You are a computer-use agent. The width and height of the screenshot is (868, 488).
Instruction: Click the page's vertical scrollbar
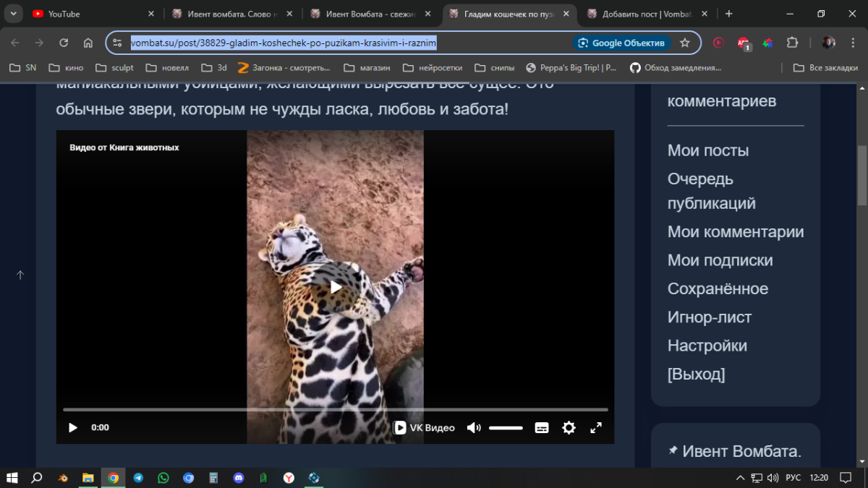[x=862, y=176]
